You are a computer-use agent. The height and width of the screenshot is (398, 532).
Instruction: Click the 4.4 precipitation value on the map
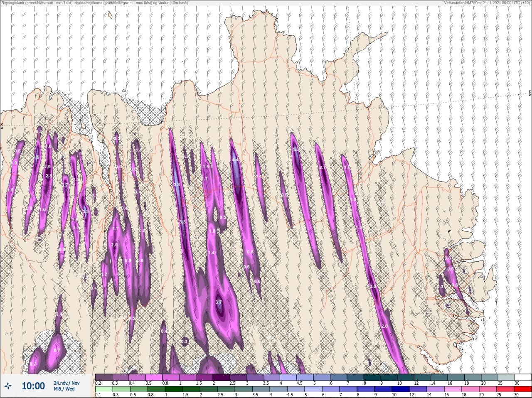tap(235, 160)
